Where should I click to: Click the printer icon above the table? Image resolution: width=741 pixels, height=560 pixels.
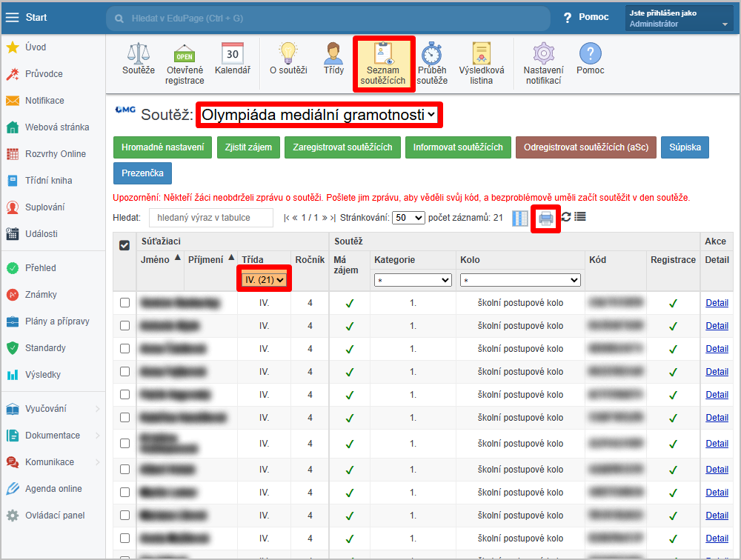tap(546, 218)
